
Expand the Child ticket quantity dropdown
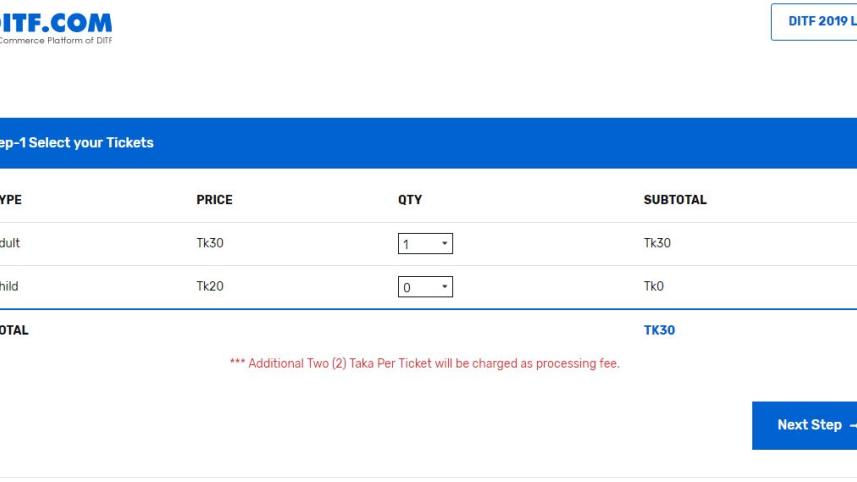point(425,287)
